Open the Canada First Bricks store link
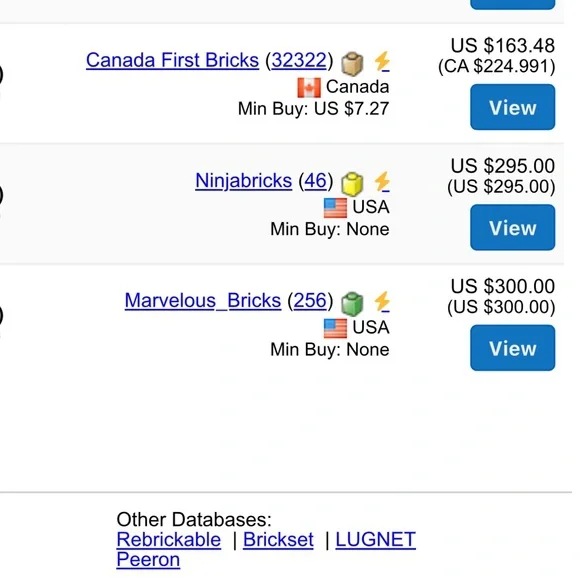580x580 pixels. pyautogui.click(x=172, y=60)
